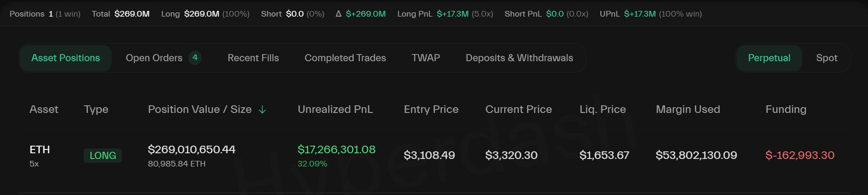Select the ETH asset name in the position row
868x195 pixels.
[39, 149]
